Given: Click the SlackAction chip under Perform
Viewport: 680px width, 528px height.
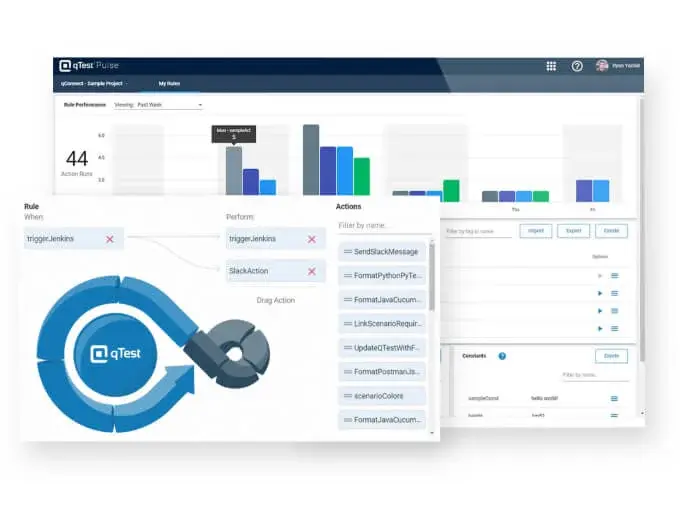Looking at the screenshot, I should pos(275,271).
